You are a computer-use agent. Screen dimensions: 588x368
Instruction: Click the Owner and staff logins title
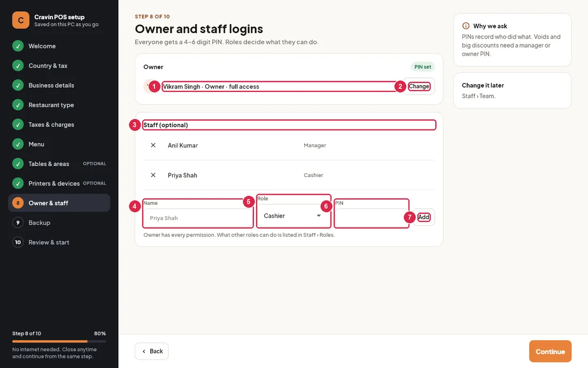click(199, 29)
